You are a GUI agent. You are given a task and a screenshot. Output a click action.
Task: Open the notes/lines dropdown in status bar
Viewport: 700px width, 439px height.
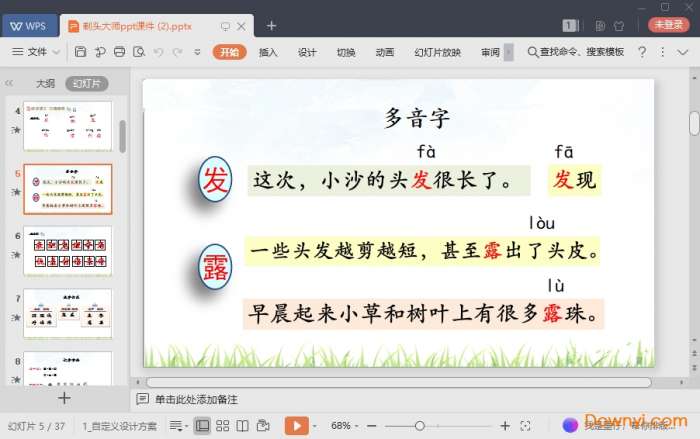178,426
